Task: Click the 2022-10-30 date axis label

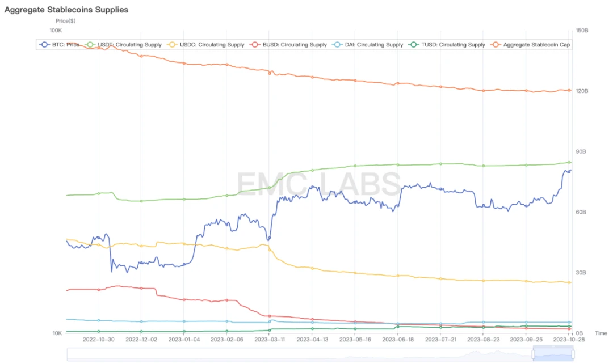Action: click(98, 340)
